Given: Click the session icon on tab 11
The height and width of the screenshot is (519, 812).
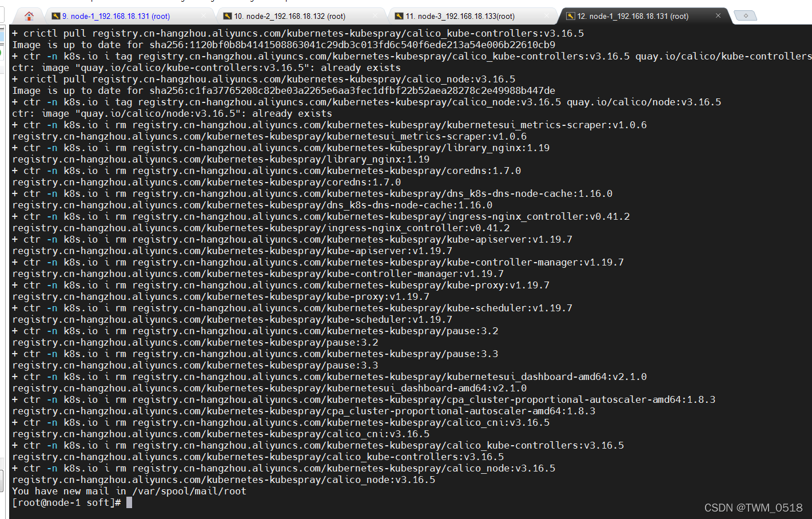Looking at the screenshot, I should 399,16.
